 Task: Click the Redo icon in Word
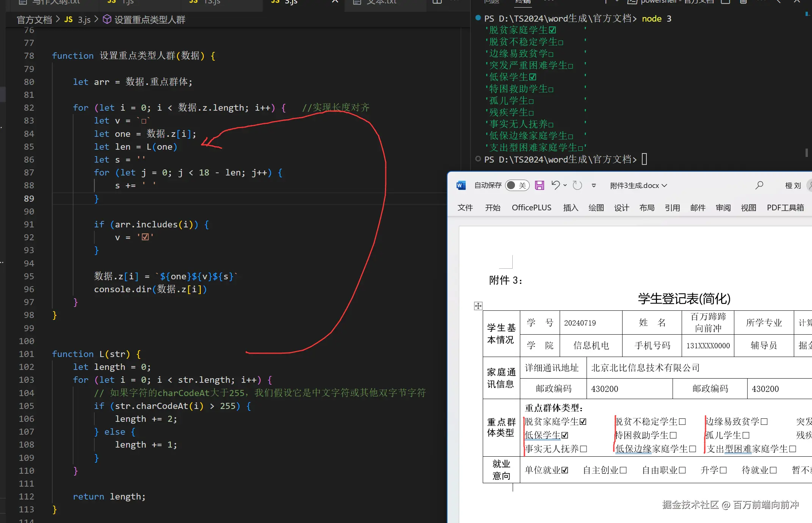577,185
